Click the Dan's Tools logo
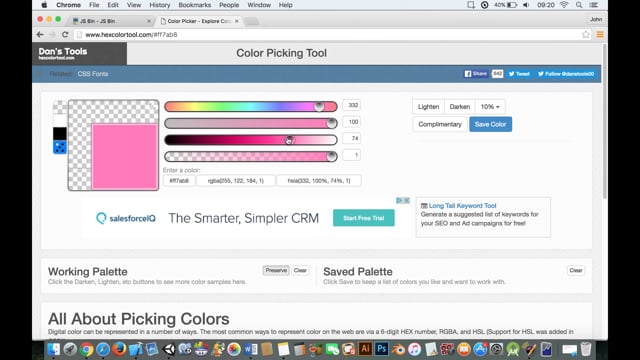The width and height of the screenshot is (640, 360). click(x=63, y=53)
